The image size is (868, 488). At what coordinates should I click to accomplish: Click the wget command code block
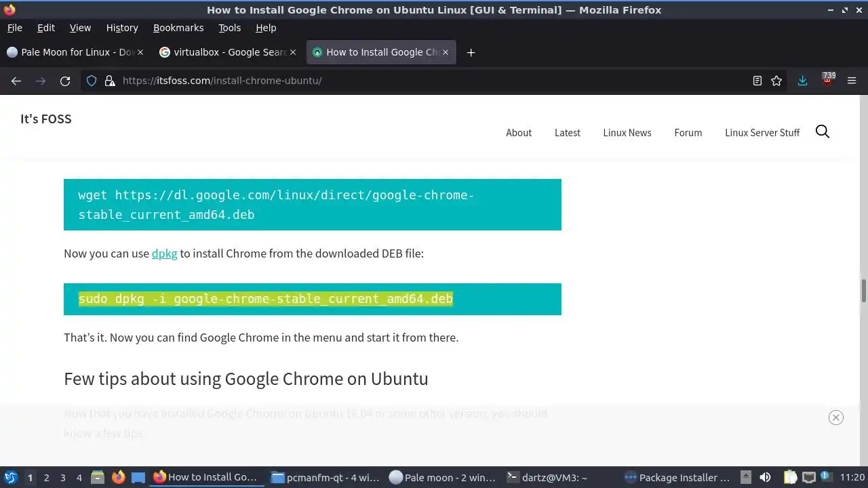pos(313,205)
